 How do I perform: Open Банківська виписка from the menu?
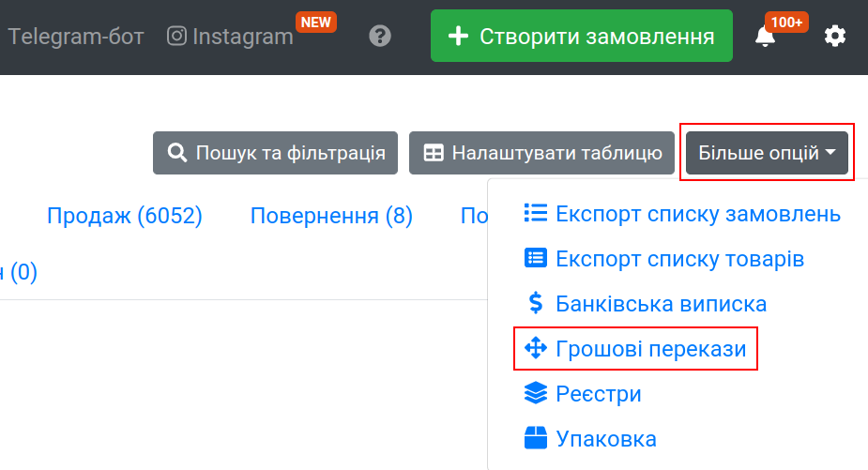[661, 304]
